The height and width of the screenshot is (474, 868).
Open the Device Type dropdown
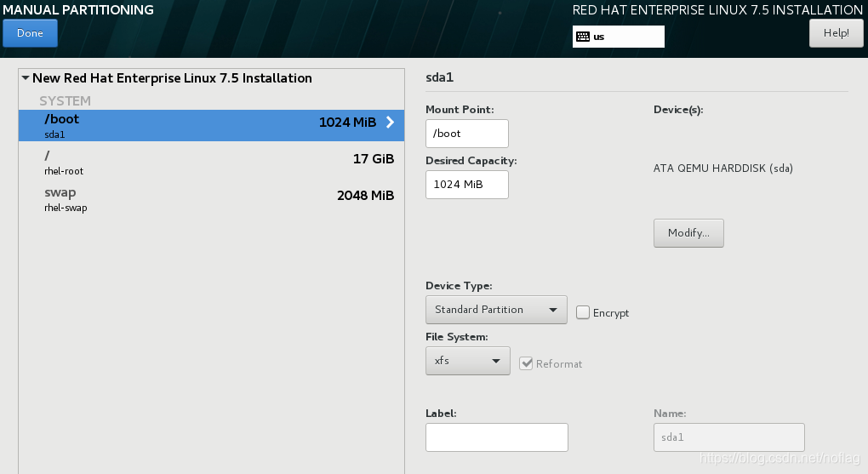click(496, 310)
